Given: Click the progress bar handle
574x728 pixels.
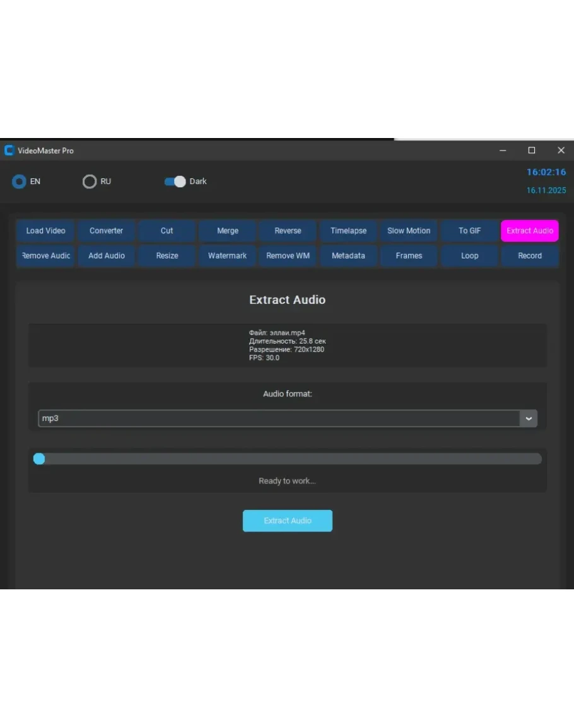Looking at the screenshot, I should point(39,459).
